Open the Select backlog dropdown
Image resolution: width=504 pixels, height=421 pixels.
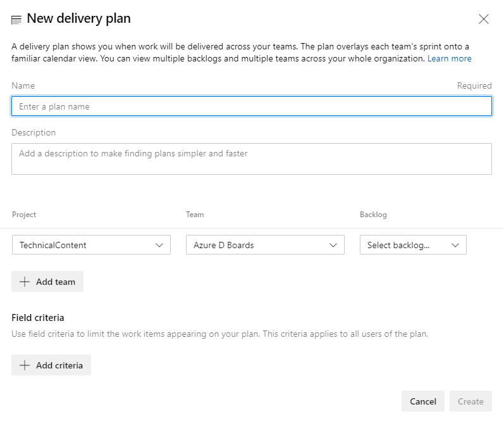tap(413, 245)
